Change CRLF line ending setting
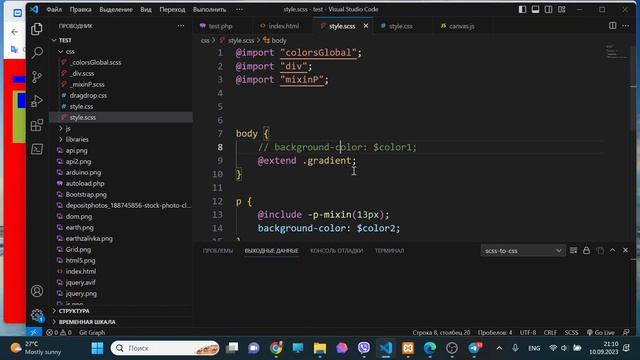640x360 pixels. (550, 332)
